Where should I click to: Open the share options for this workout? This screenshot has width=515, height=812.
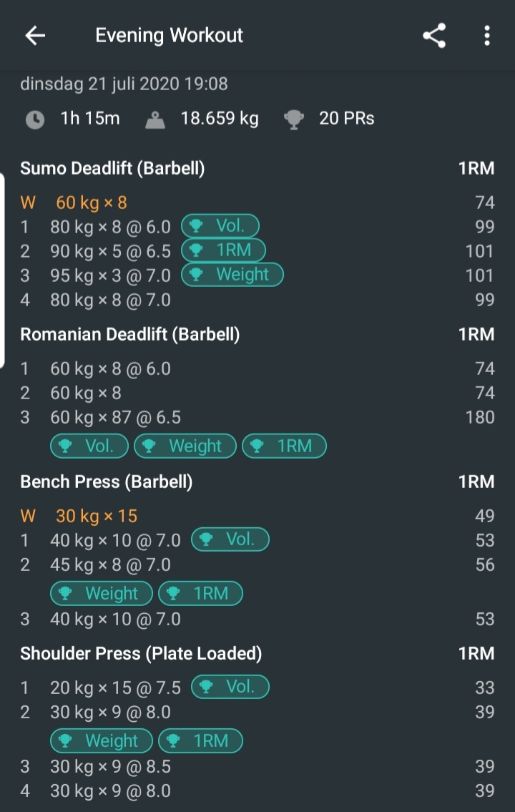tap(433, 35)
